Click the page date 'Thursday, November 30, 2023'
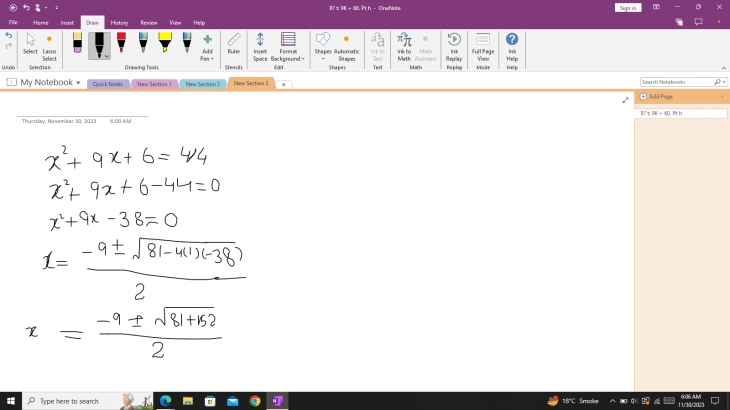Viewport: 730px width, 410px height. point(59,121)
